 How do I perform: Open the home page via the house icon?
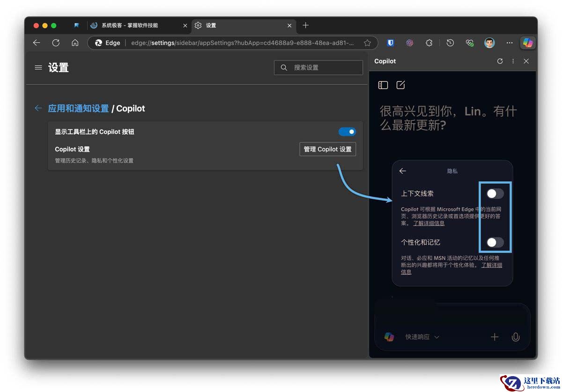75,43
